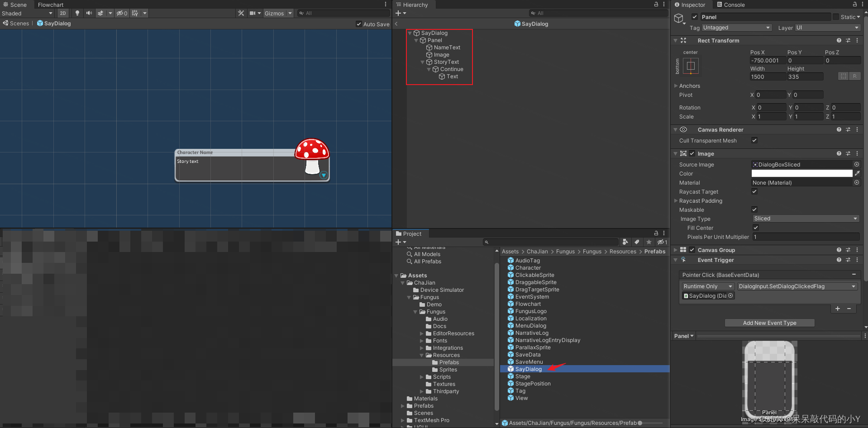
Task: Open Project search by type icon
Action: point(625,242)
